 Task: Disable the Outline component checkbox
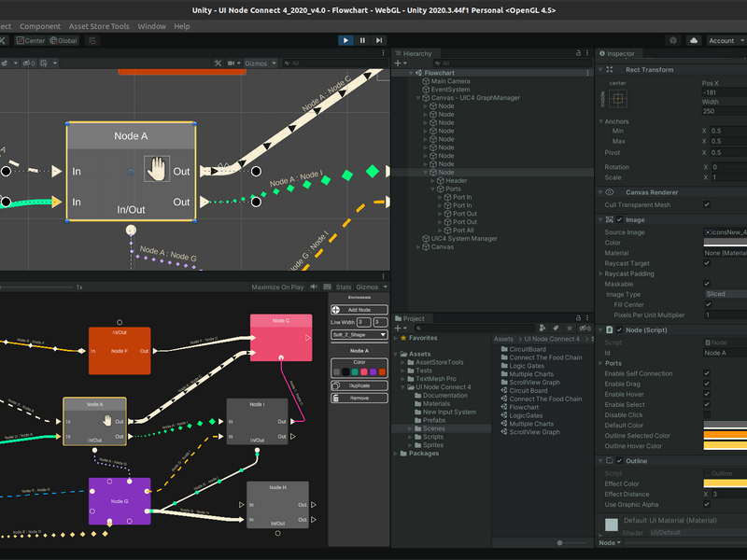click(x=619, y=461)
